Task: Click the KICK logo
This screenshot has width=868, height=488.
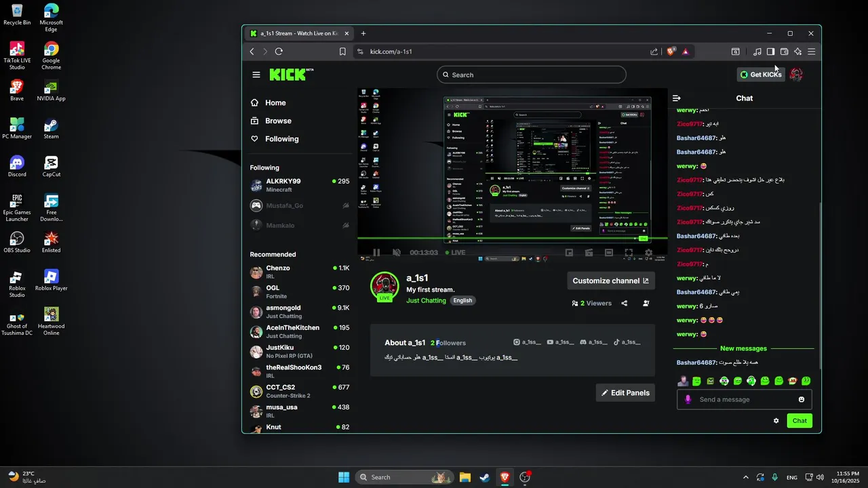Action: (291, 75)
